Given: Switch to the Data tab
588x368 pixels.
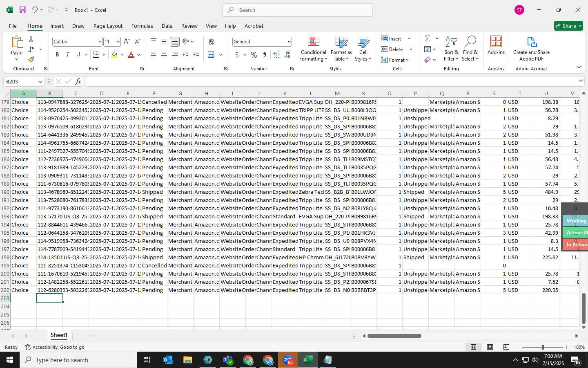Looking at the screenshot, I should pos(167,26).
